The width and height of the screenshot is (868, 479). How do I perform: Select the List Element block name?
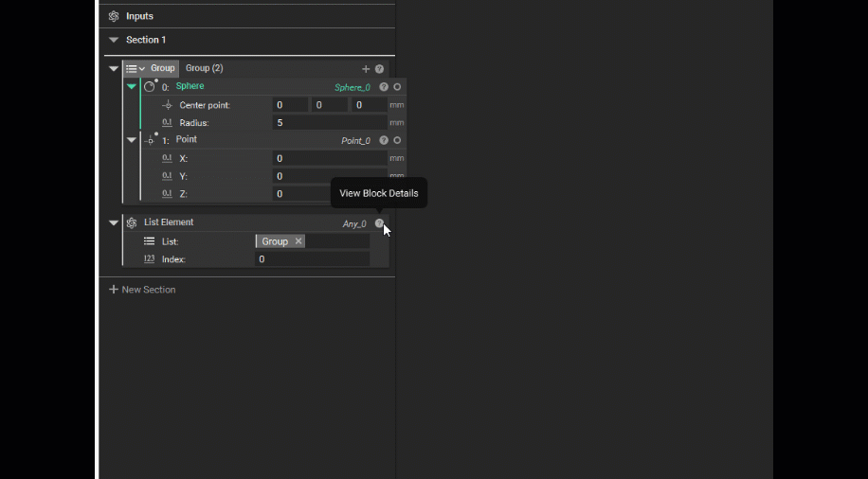click(169, 222)
